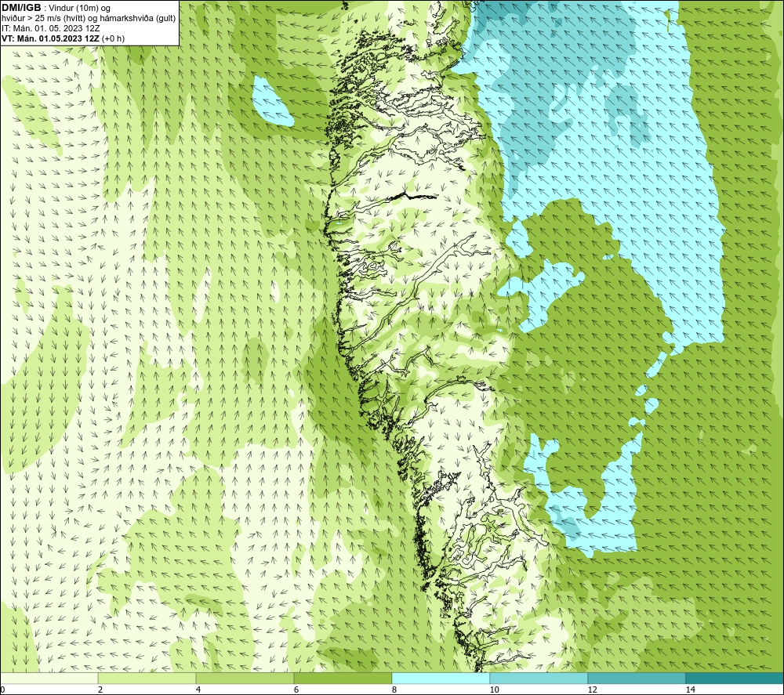
Task: Click the scale label '4'
Action: (198, 690)
